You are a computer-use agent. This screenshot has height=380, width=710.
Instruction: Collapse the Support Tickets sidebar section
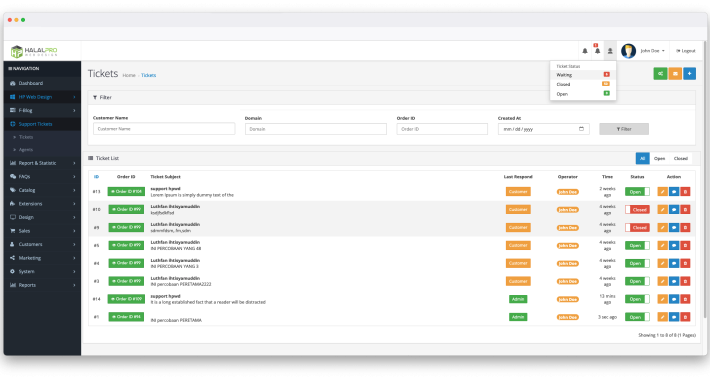(x=42, y=124)
